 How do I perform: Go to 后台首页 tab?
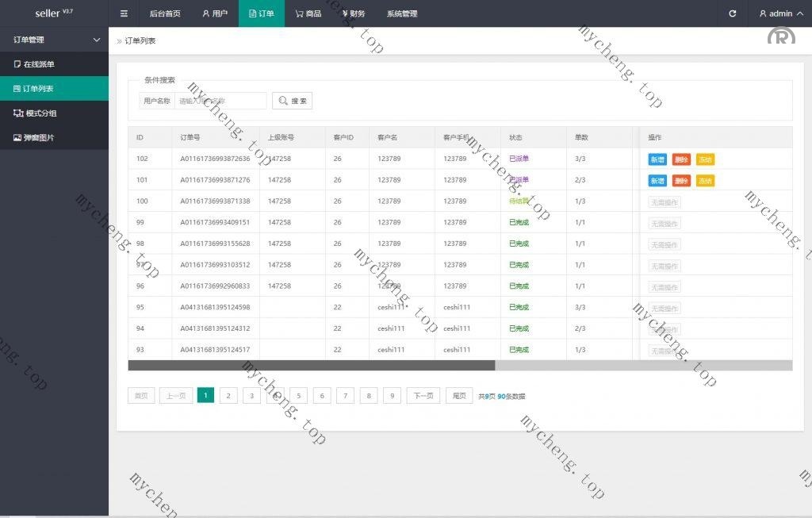click(x=164, y=13)
